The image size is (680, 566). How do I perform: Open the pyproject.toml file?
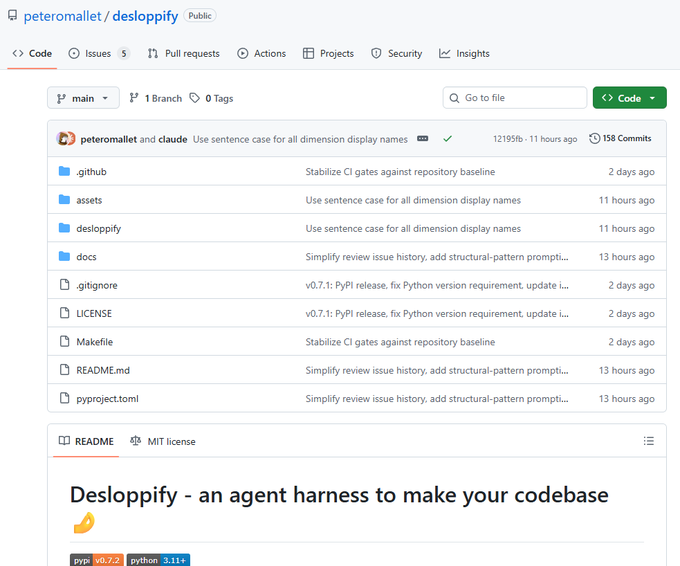(x=108, y=399)
